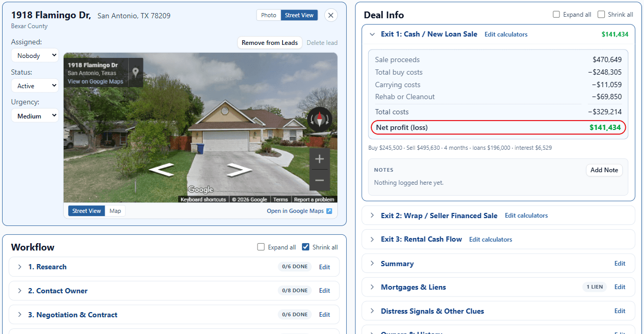The width and height of the screenshot is (644, 334).
Task: Click Terms link in Street View footer
Action: (x=281, y=199)
